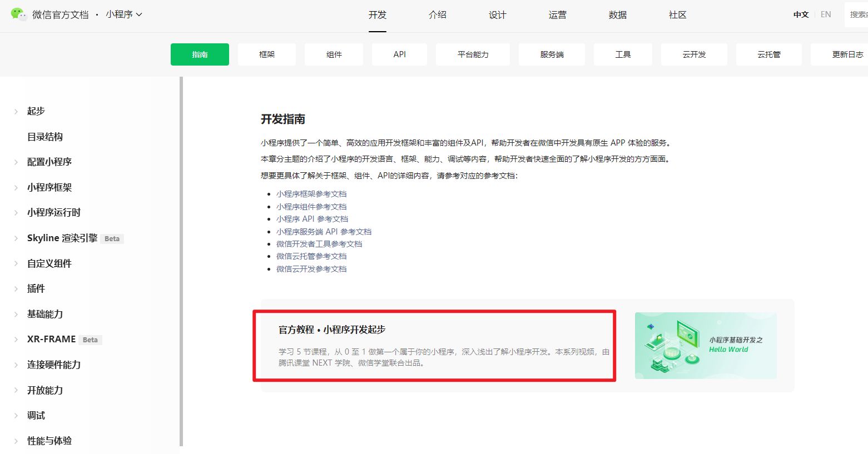Select the 介绍 top navigation tab
Image resolution: width=868 pixels, height=454 pixels.
[x=438, y=15]
